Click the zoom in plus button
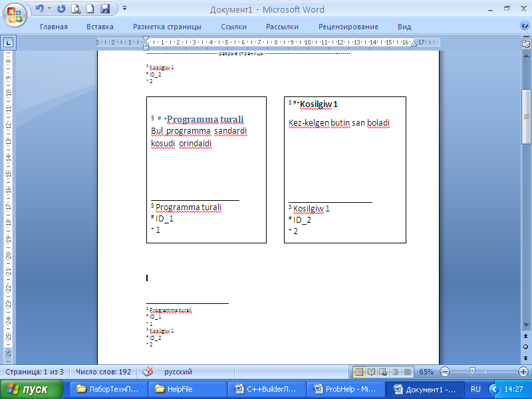 523,372
